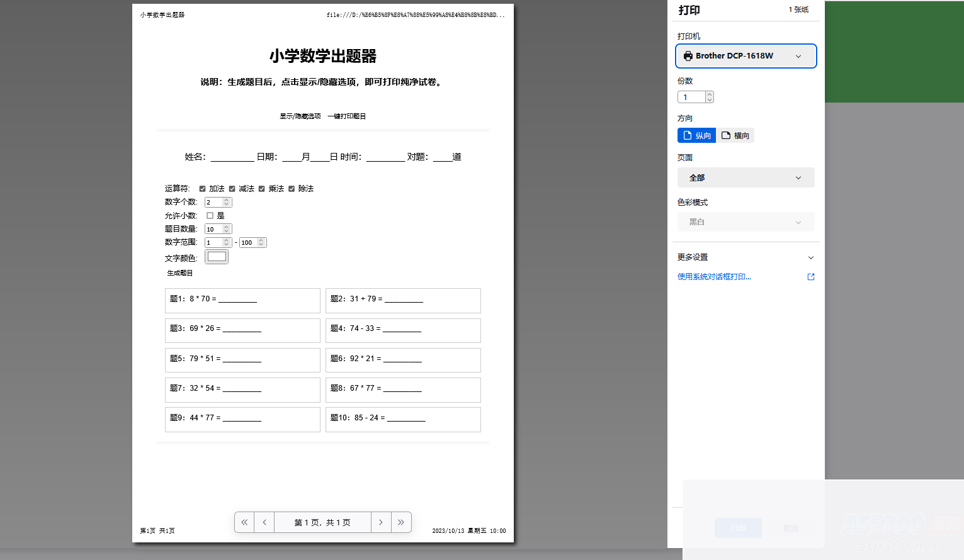964x560 pixels.
Task: Jump to last page with double-right arrow
Action: pos(401,522)
